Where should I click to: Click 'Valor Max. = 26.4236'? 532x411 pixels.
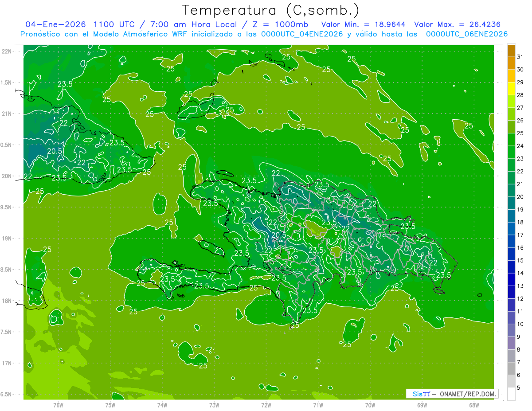[457, 24]
